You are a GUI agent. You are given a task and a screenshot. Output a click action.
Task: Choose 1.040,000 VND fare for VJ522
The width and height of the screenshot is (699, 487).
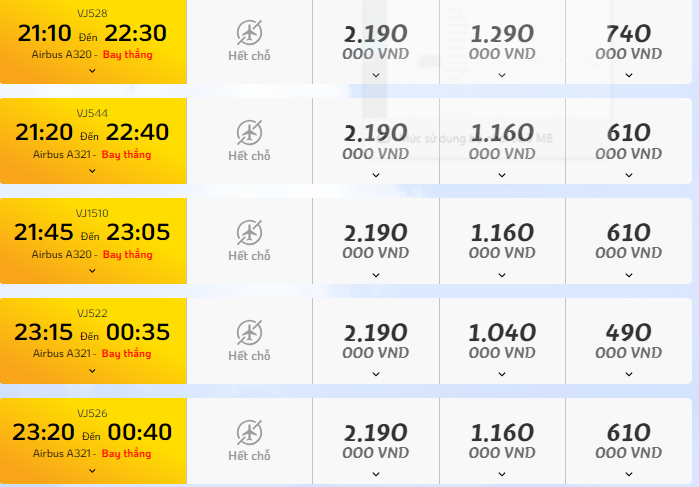(502, 341)
